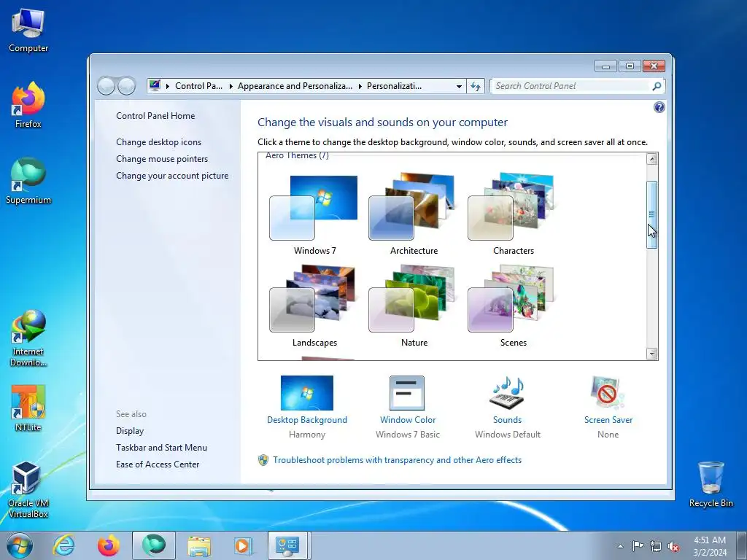Click the network tray icon
The image size is (747, 560).
click(x=656, y=546)
